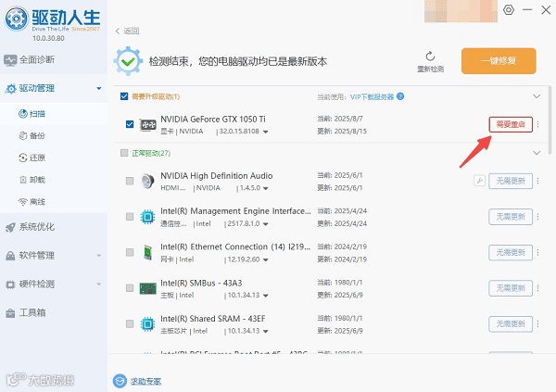Click 无需更新 button for NVIDIA Audio
Viewport: 556px width, 392px height.
pyautogui.click(x=511, y=181)
